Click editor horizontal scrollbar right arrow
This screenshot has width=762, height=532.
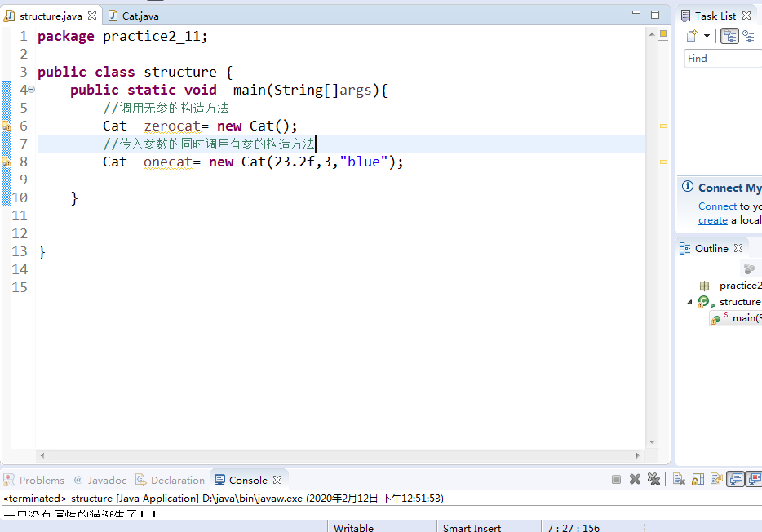pos(638,455)
